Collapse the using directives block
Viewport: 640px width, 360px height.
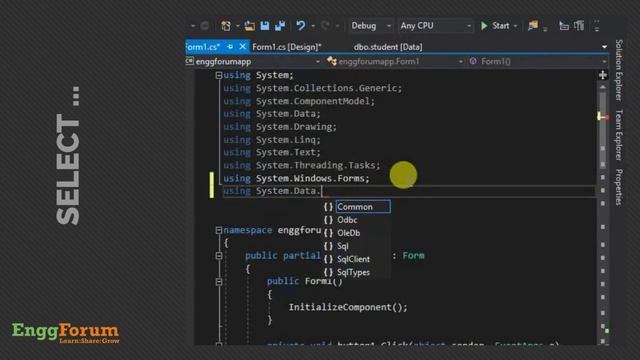pos(219,76)
